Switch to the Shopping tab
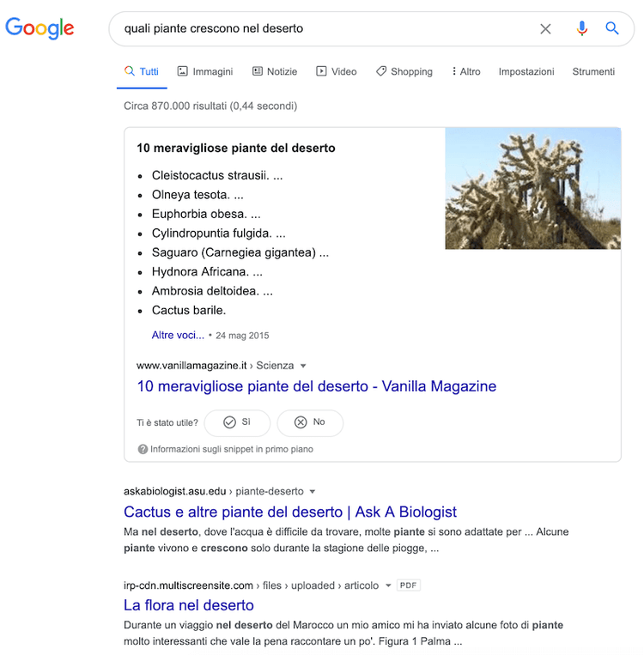 tap(404, 71)
